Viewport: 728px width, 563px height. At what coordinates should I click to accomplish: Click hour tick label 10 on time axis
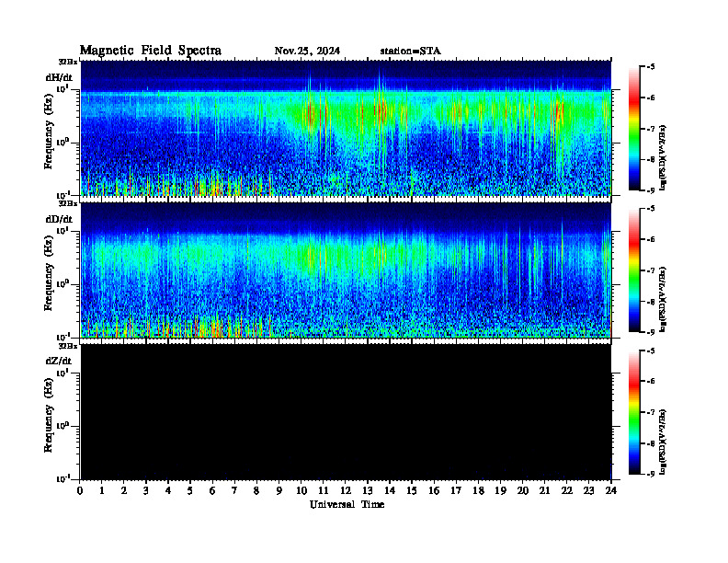tap(301, 491)
